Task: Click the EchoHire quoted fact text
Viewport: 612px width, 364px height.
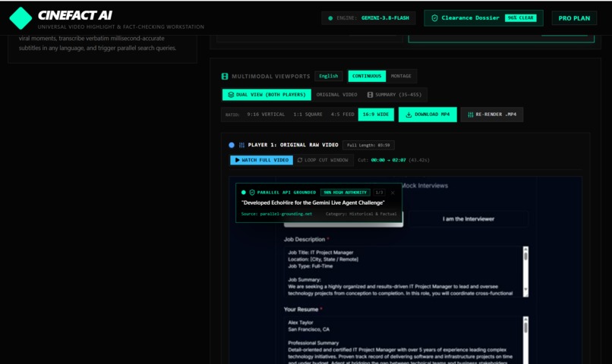Action: coord(313,202)
